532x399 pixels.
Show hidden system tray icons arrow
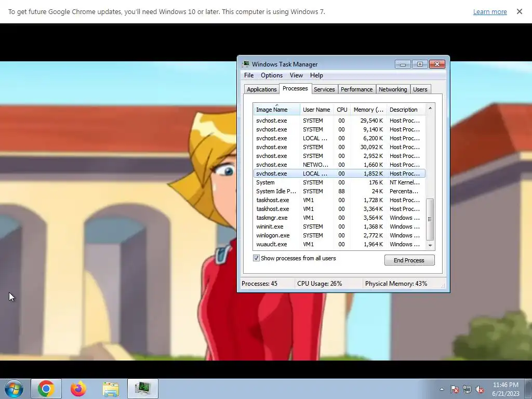pos(442,389)
